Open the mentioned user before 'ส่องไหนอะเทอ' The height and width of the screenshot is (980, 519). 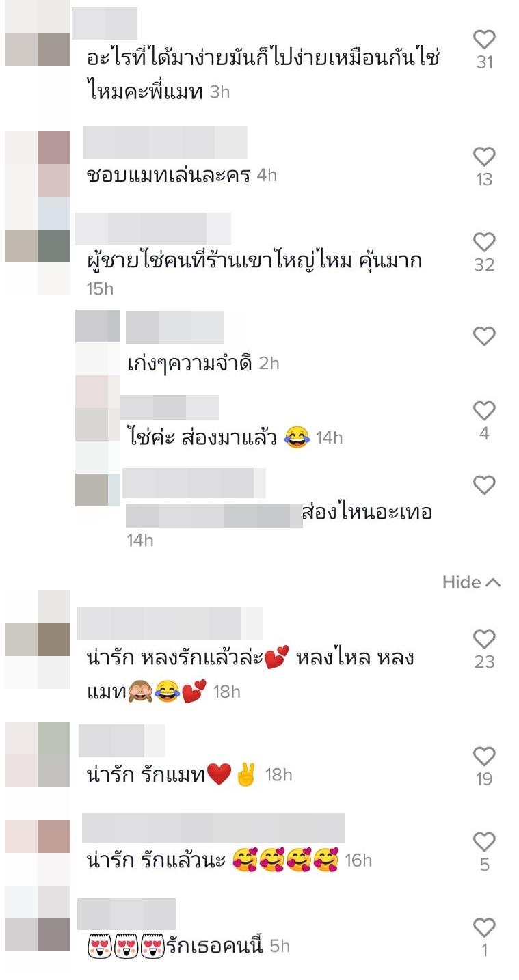pyautogui.click(x=214, y=515)
